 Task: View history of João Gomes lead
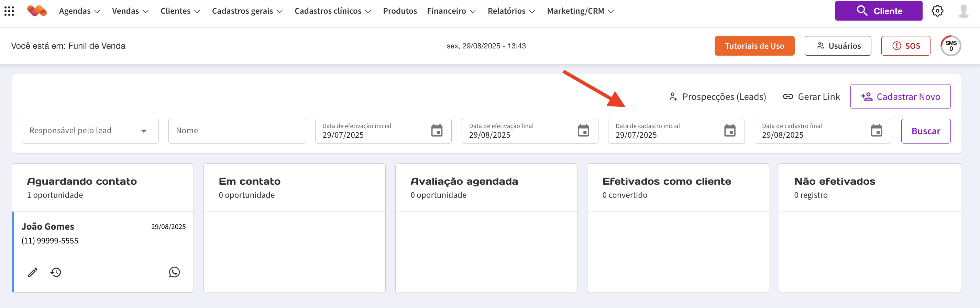(56, 272)
